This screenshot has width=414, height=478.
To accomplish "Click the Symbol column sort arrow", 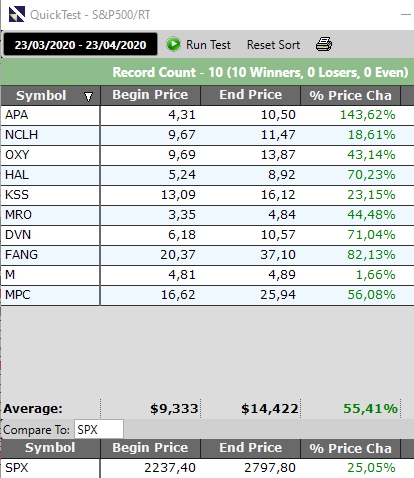I will click(x=88, y=97).
